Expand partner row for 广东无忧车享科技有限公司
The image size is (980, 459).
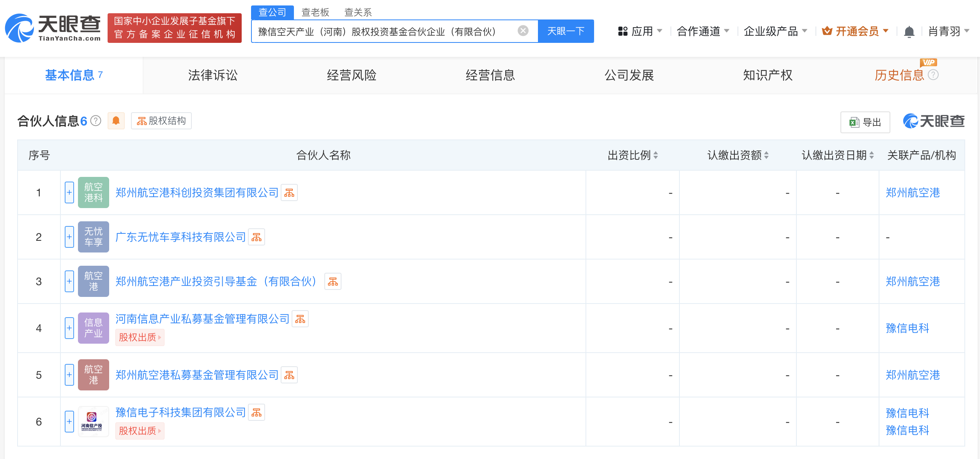[69, 237]
